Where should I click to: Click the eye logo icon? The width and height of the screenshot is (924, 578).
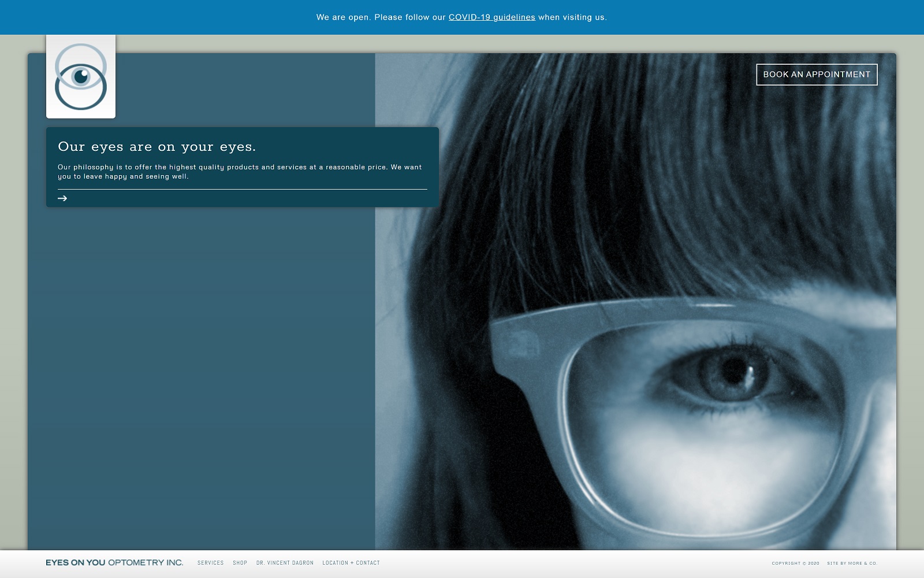[x=81, y=76]
